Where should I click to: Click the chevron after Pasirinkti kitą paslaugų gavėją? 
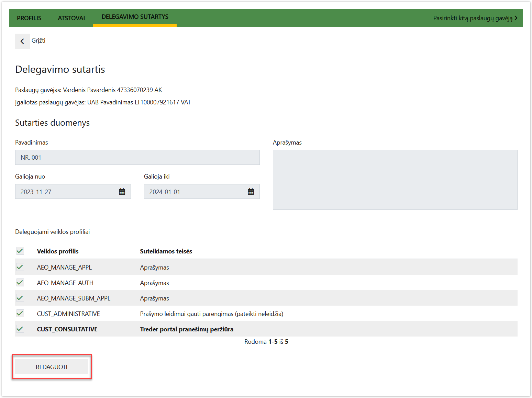[516, 18]
